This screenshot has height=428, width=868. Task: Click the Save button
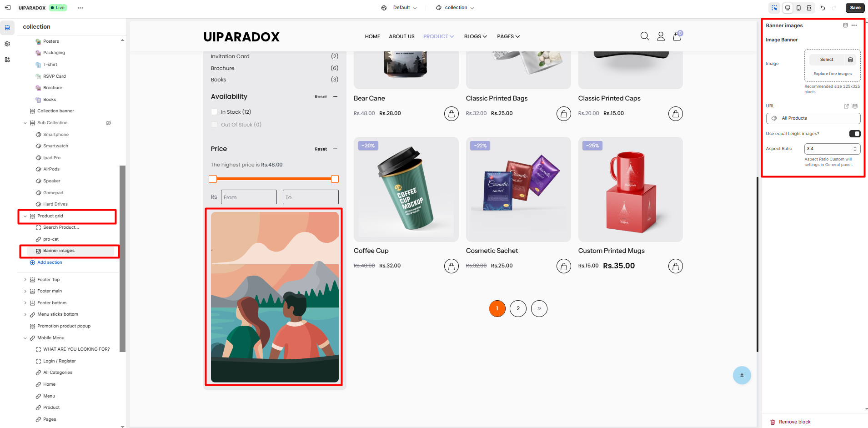pos(855,8)
